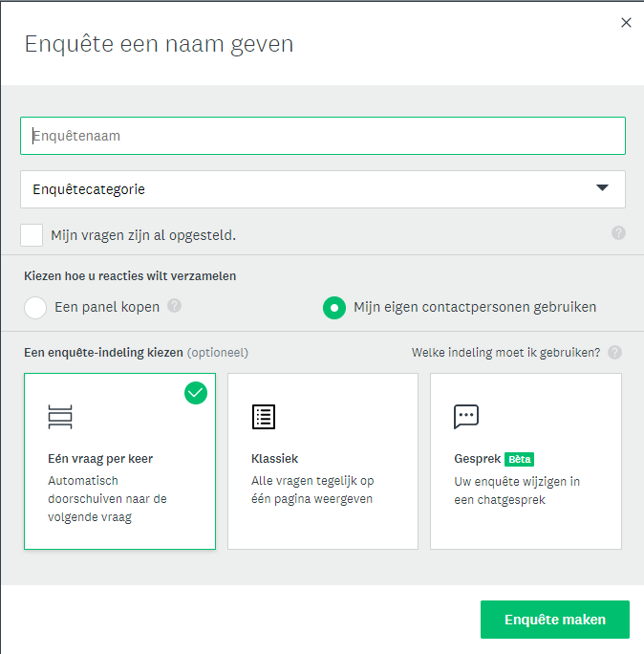Open help icon next to 'Een panel kopen'
The height and width of the screenshot is (654, 644).
pos(174,306)
